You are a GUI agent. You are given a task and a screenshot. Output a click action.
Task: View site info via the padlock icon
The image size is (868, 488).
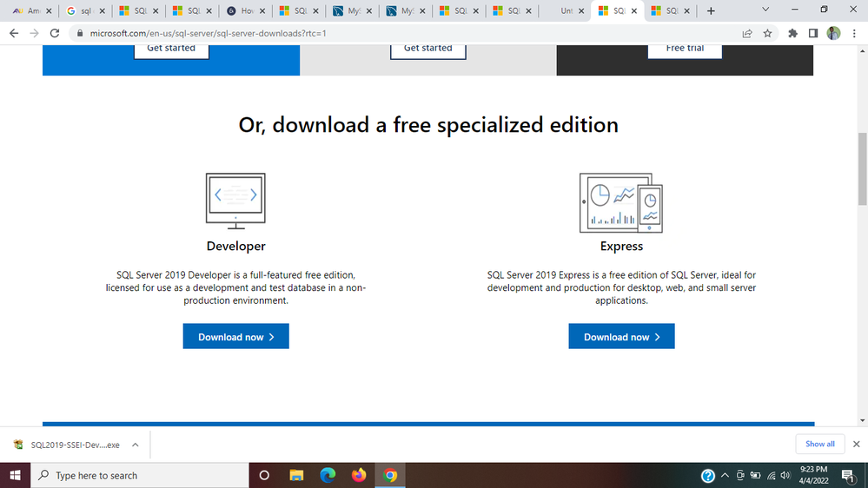coord(80,33)
